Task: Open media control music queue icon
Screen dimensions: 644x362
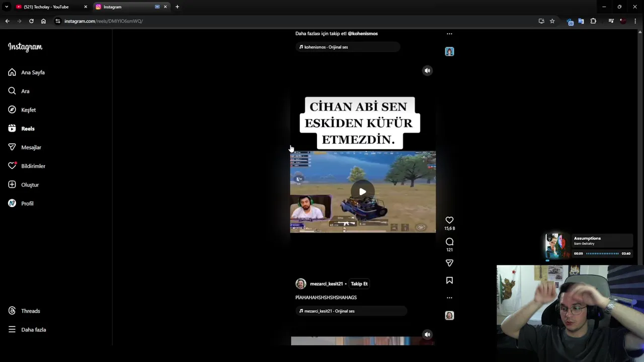Action: point(611,21)
